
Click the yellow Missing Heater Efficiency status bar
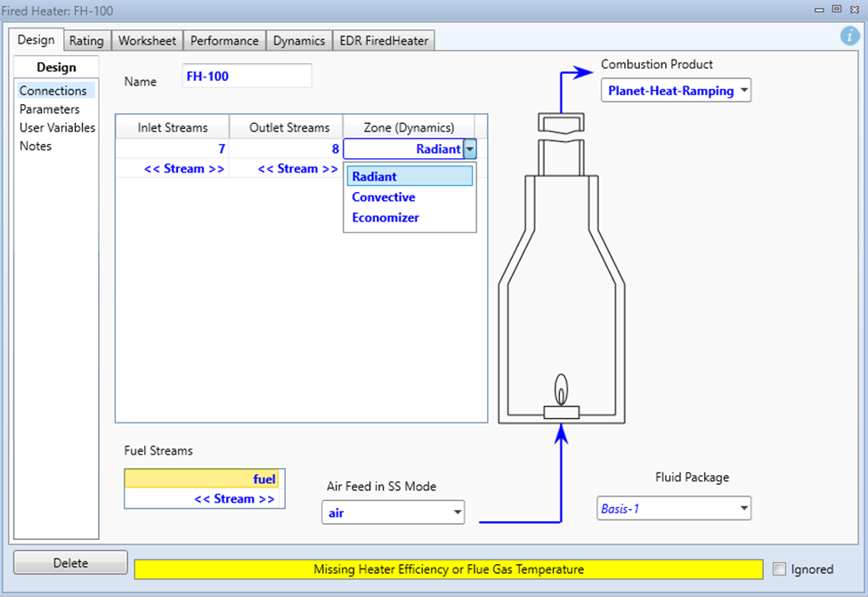pyautogui.click(x=449, y=569)
